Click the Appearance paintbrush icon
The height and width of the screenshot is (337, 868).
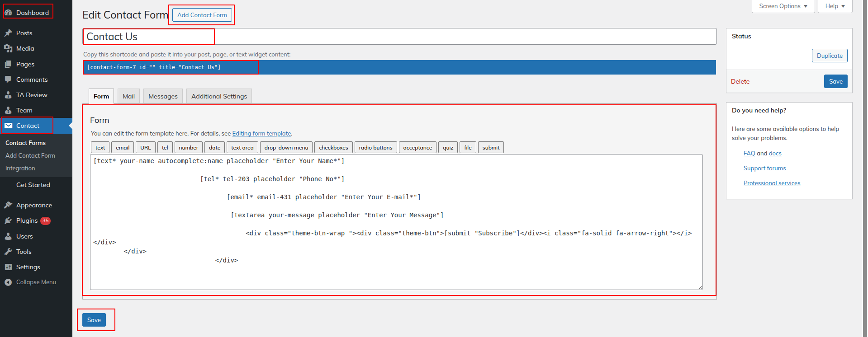[x=8, y=205]
